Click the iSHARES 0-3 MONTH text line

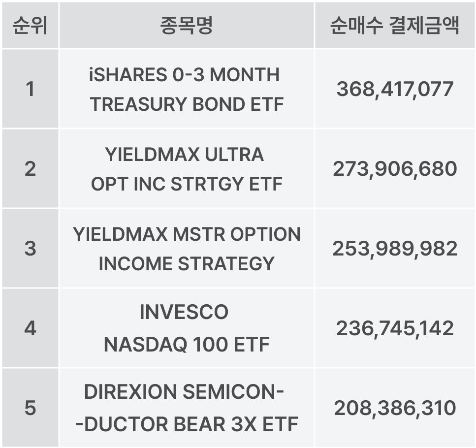click(x=184, y=75)
